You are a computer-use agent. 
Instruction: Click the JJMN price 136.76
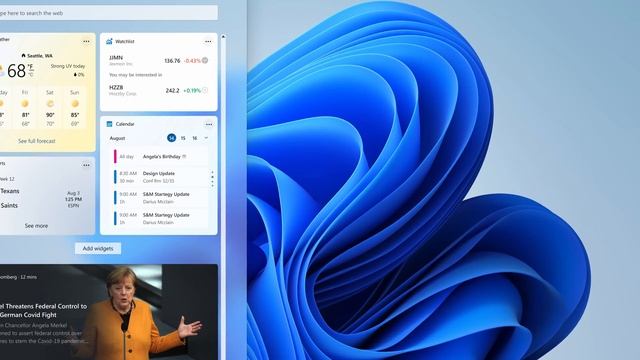172,61
